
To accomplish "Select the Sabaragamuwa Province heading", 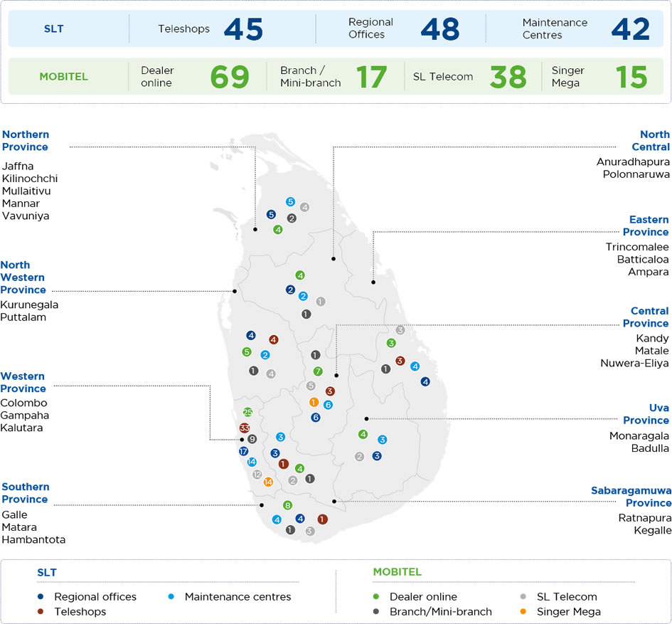I will coord(631,497).
